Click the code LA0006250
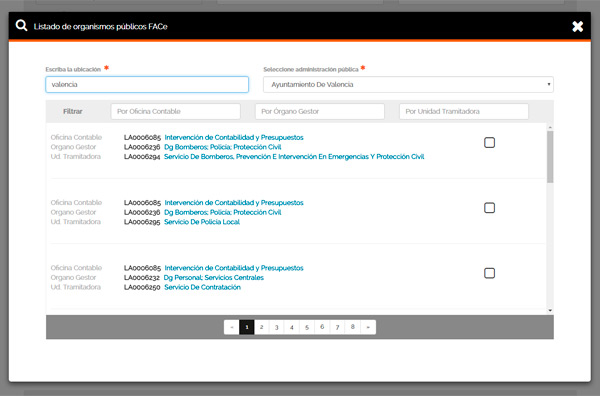This screenshot has width=600, height=396. click(142, 287)
